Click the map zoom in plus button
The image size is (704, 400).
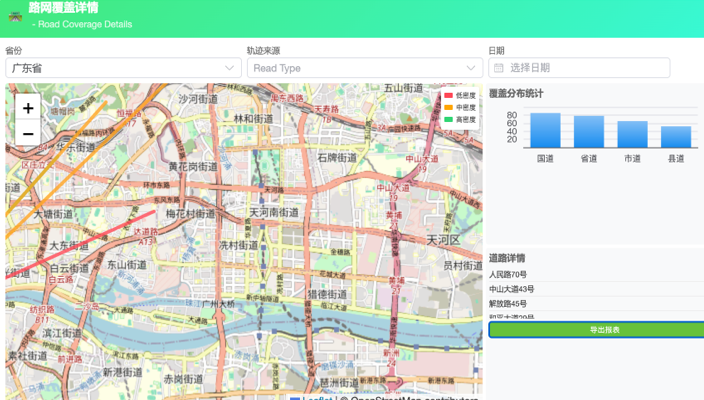pos(28,108)
